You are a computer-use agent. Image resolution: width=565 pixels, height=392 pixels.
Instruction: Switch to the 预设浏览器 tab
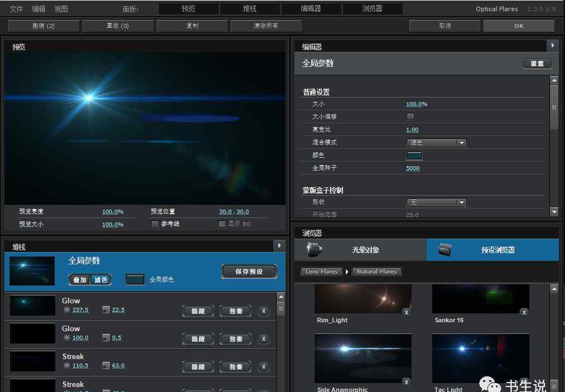(492, 250)
